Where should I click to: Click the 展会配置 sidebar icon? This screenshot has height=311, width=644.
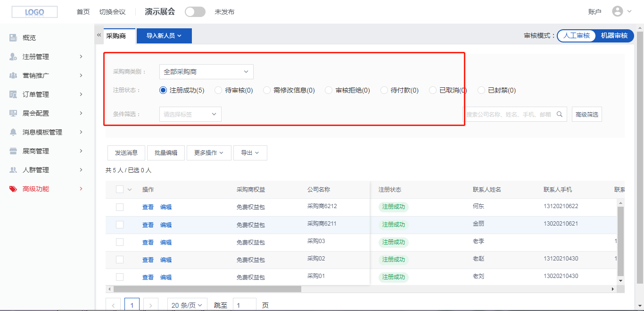(x=13, y=113)
